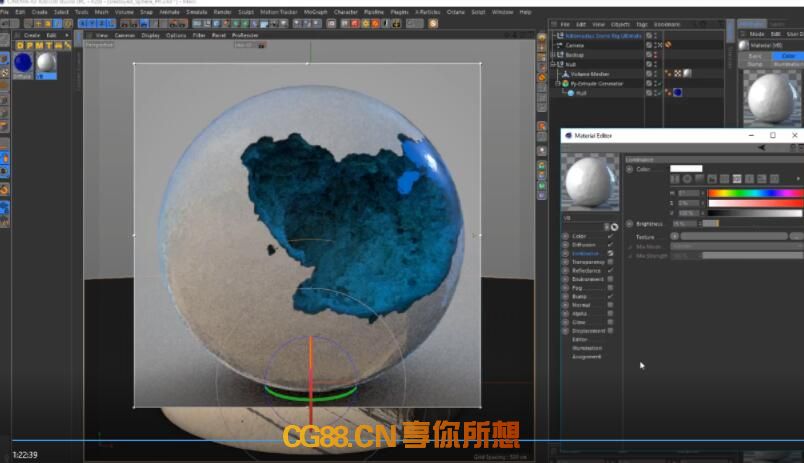804x463 pixels.
Task: Expand the Backup object in Object Manager
Action: click(553, 55)
